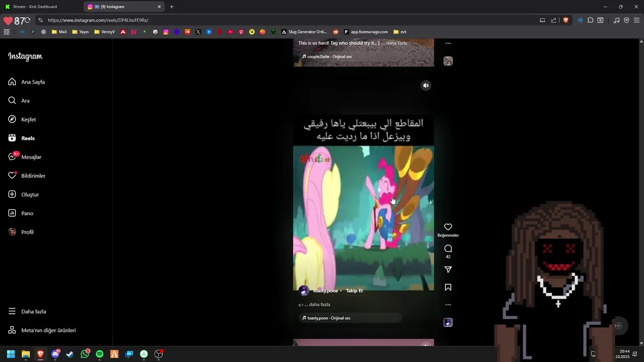The width and height of the screenshot is (644, 362).
Task: Like the reel with heart icon
Action: pos(448,227)
